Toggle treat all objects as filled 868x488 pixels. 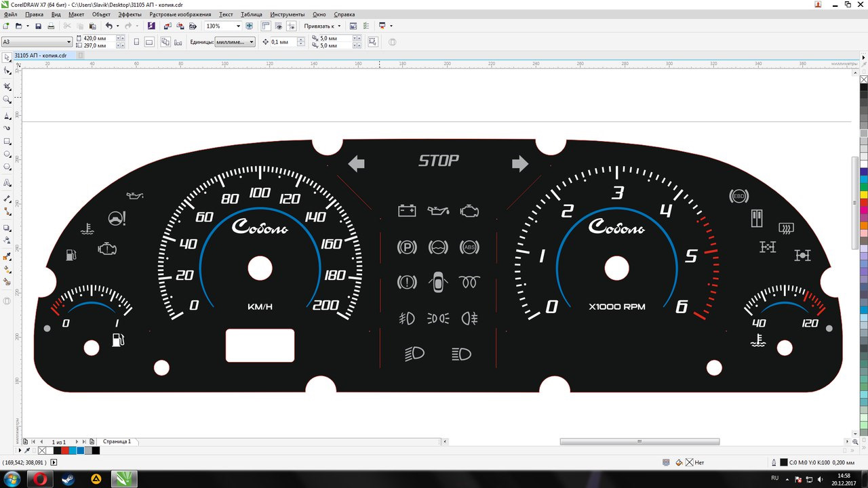tap(372, 42)
